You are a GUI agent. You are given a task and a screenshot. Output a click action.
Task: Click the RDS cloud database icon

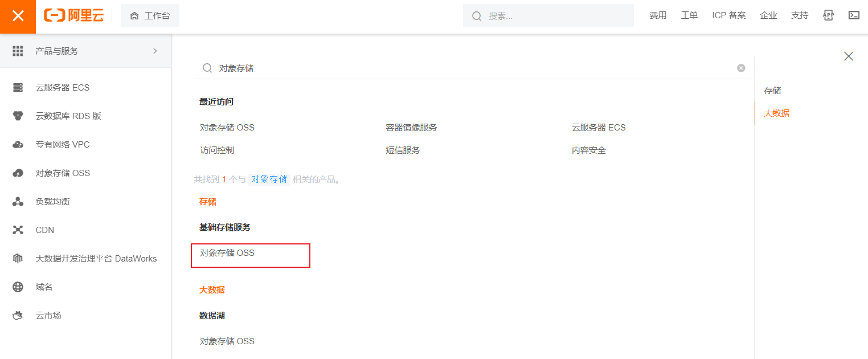(18, 116)
